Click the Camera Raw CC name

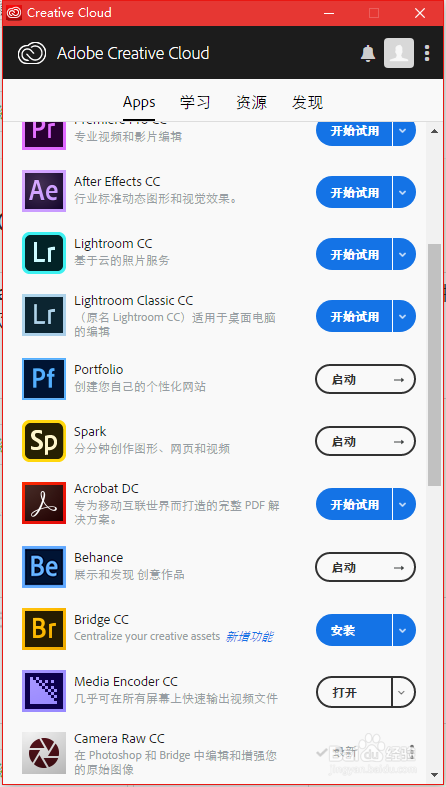tap(119, 738)
